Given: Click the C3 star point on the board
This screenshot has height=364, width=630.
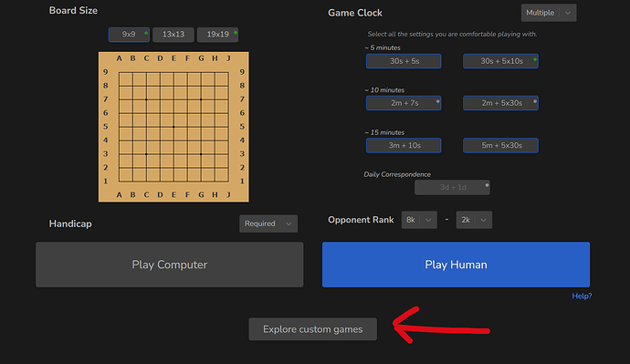Looking at the screenshot, I should (146, 154).
